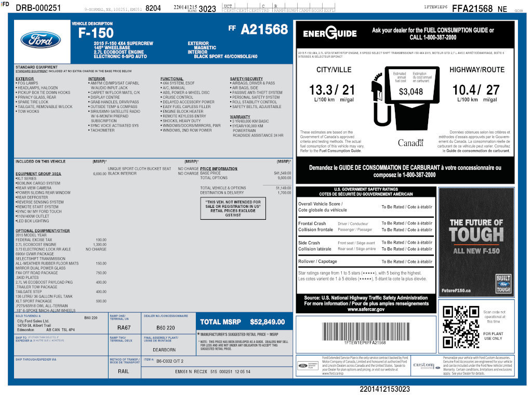Click the U.S. Government Safety Ratings header
The image size is (532, 399).
coord(366,192)
